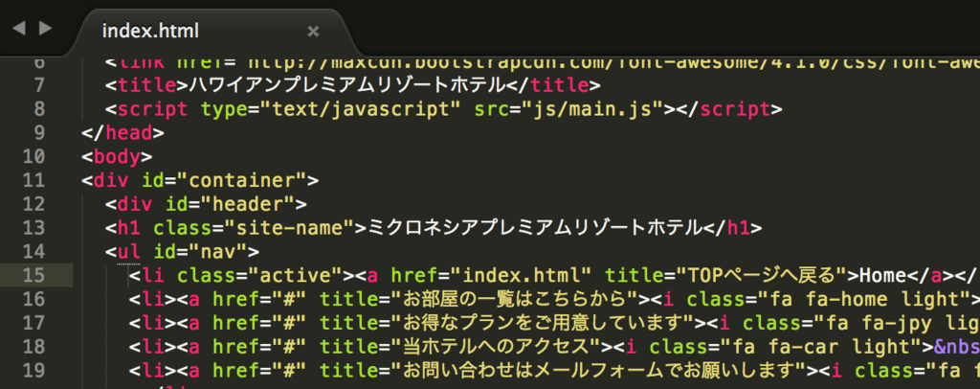Click line number 12 in gutter
980x389 pixels.
click(x=33, y=204)
